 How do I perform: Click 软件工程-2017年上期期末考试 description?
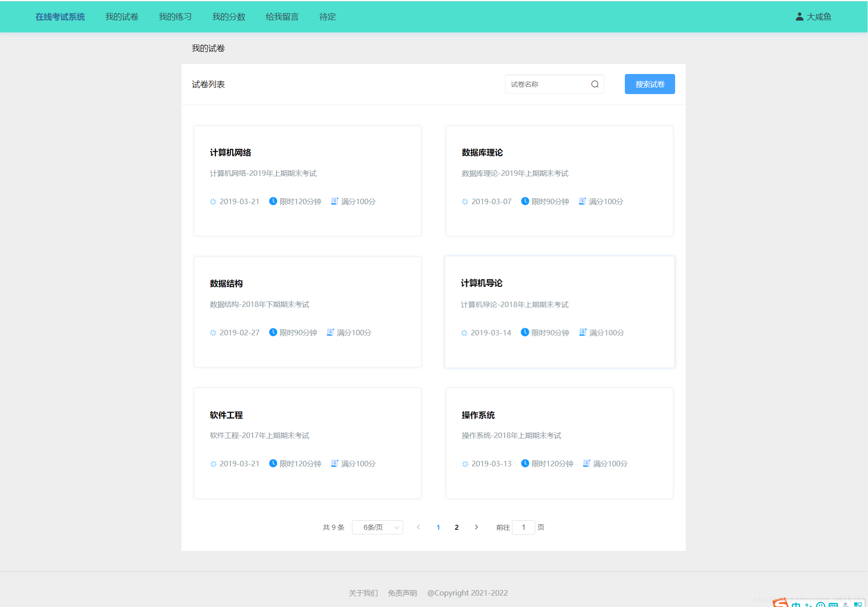(x=260, y=436)
